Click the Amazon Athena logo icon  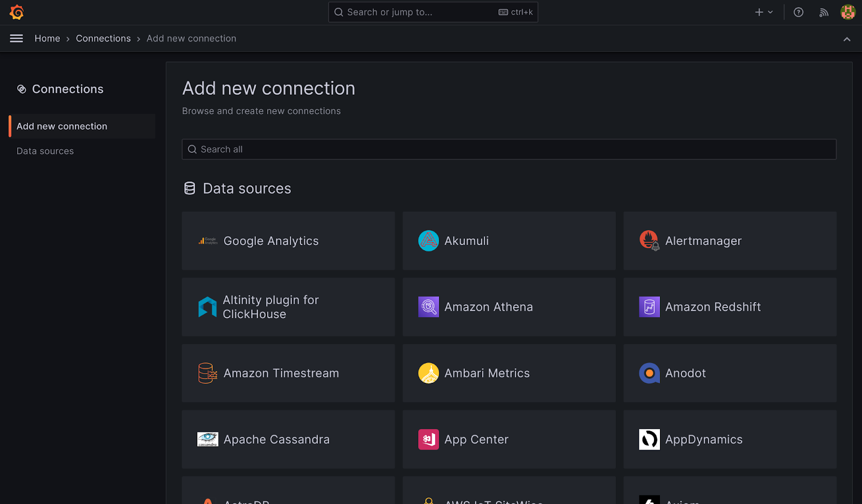(x=429, y=307)
